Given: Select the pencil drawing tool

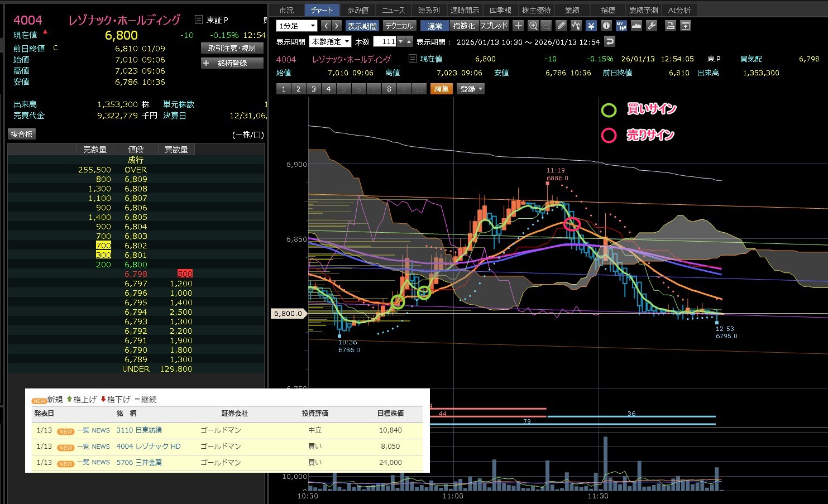Looking at the screenshot, I should tap(561, 26).
